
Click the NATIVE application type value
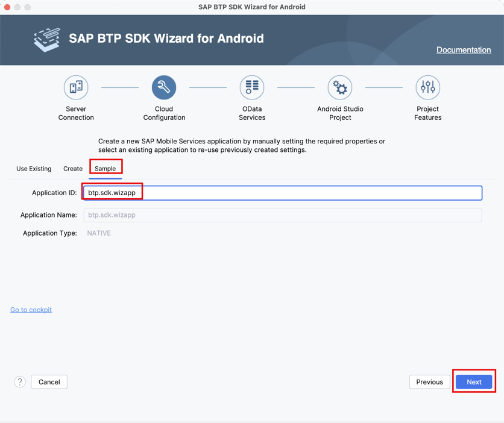(x=99, y=233)
